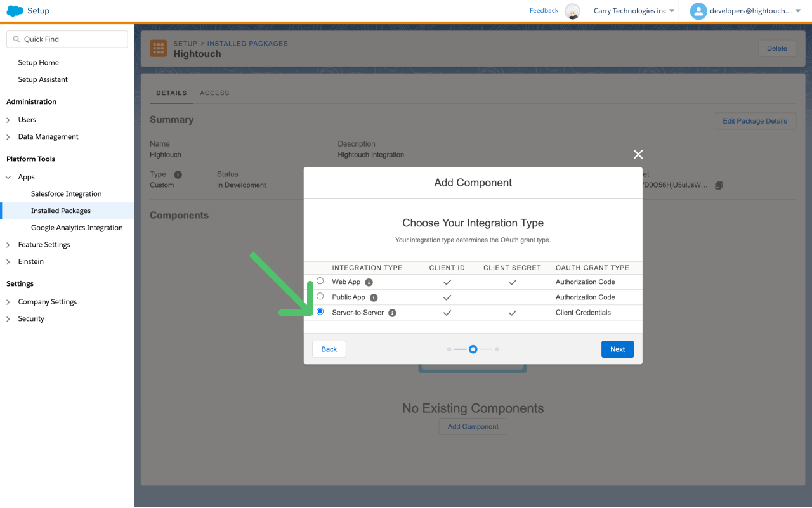Show info for Server-to-Server
This screenshot has height=508, width=812.
click(392, 313)
